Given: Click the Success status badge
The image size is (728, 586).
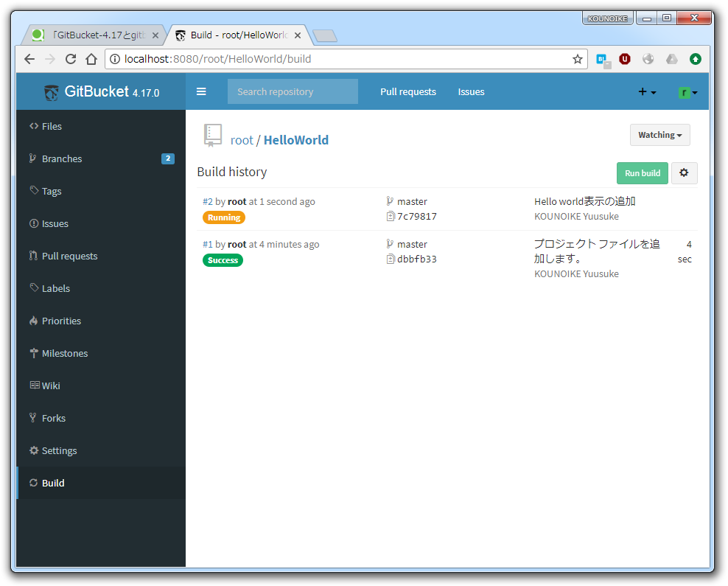Looking at the screenshot, I should (x=223, y=260).
